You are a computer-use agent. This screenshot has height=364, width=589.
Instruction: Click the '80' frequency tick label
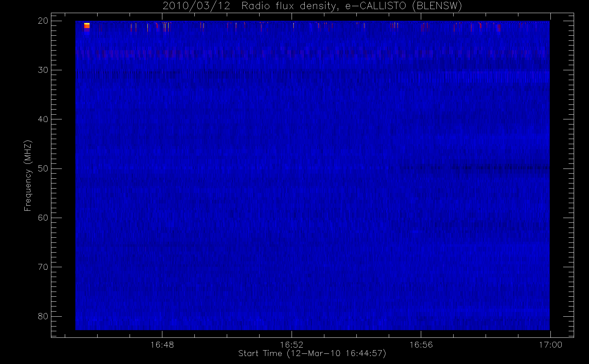pyautogui.click(x=43, y=316)
